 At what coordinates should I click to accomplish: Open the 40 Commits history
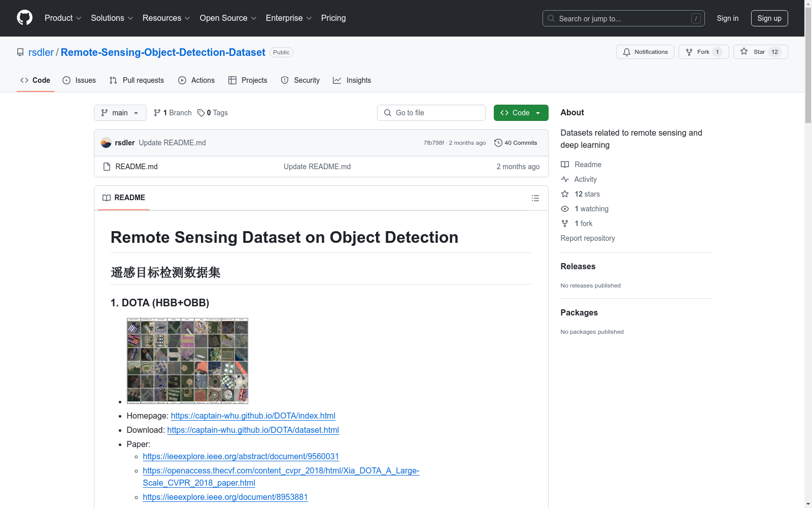click(516, 143)
